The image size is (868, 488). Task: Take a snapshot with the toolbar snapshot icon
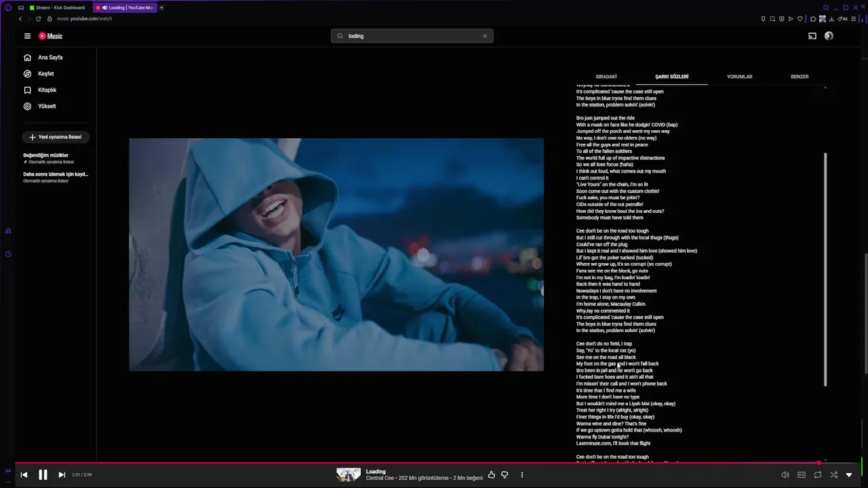pyautogui.click(x=772, y=18)
